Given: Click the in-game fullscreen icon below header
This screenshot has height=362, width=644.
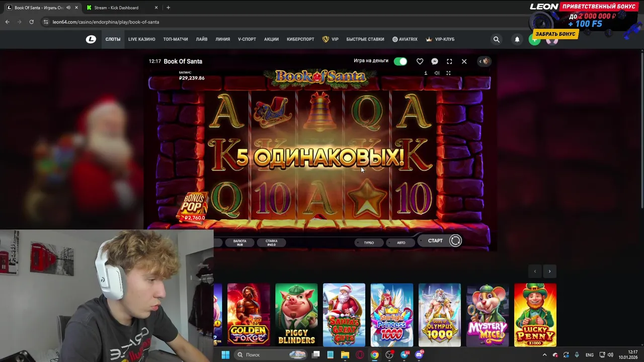Looking at the screenshot, I should tap(448, 73).
